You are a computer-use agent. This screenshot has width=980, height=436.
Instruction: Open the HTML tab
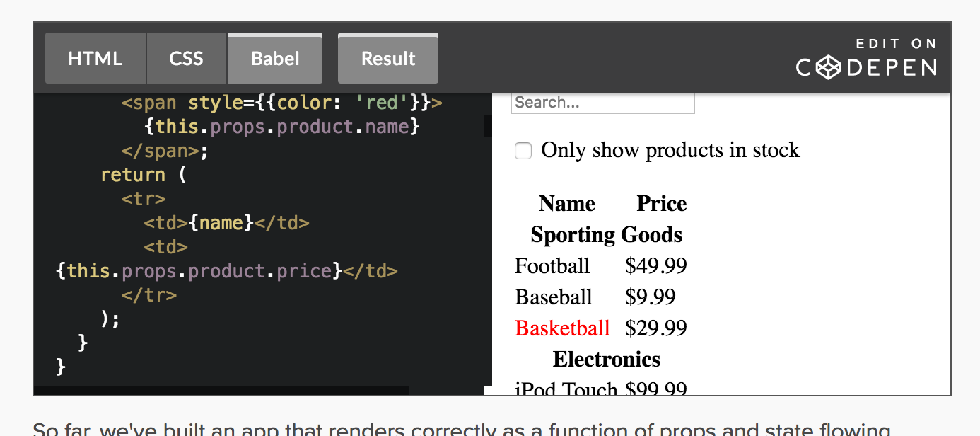coord(95,58)
